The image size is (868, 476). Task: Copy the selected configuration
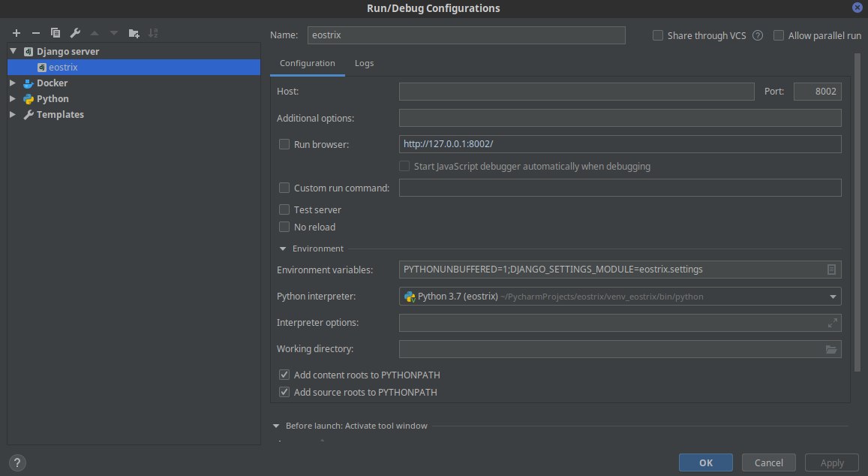[56, 33]
